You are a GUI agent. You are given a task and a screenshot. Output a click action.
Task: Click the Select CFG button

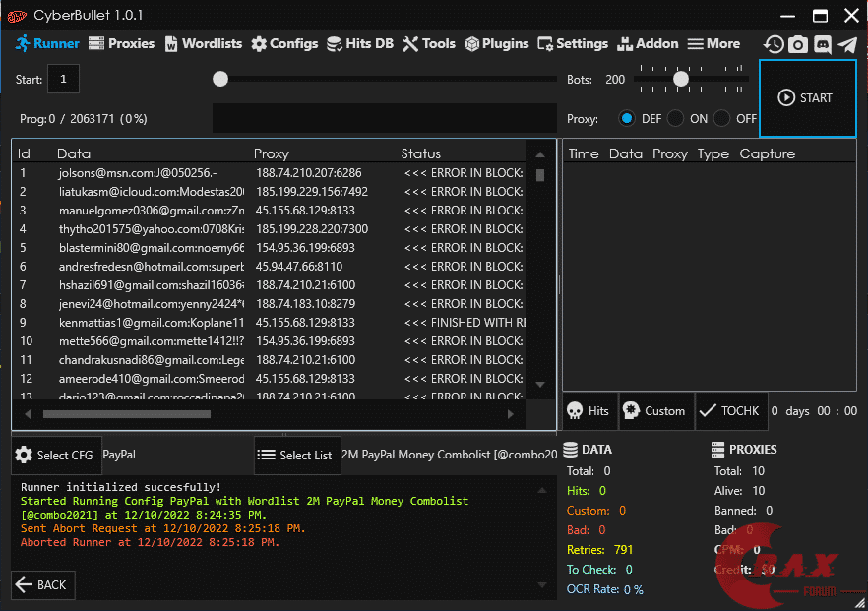(x=54, y=456)
